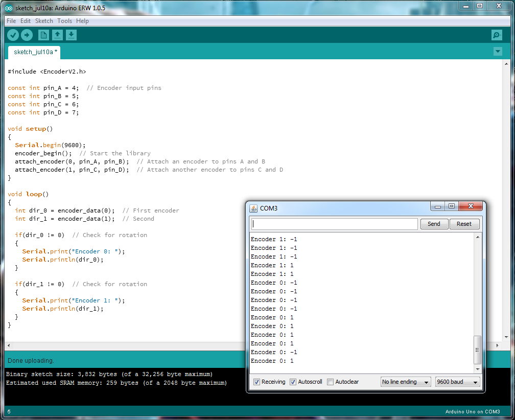This screenshot has width=515, height=420.
Task: Open the Help menu
Action: tap(82, 20)
